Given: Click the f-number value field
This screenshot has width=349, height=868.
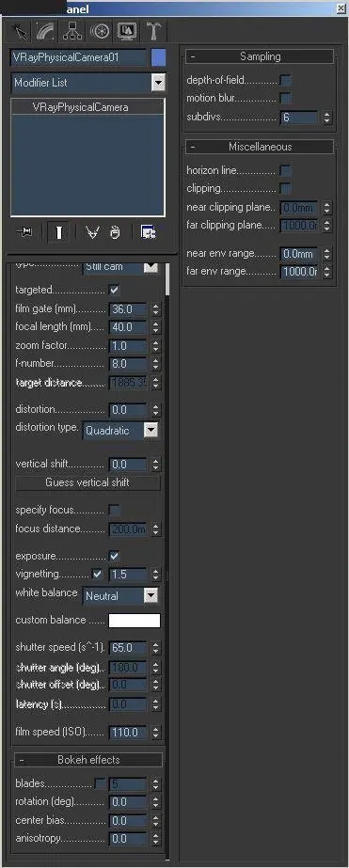Looking at the screenshot, I should pos(128,364).
